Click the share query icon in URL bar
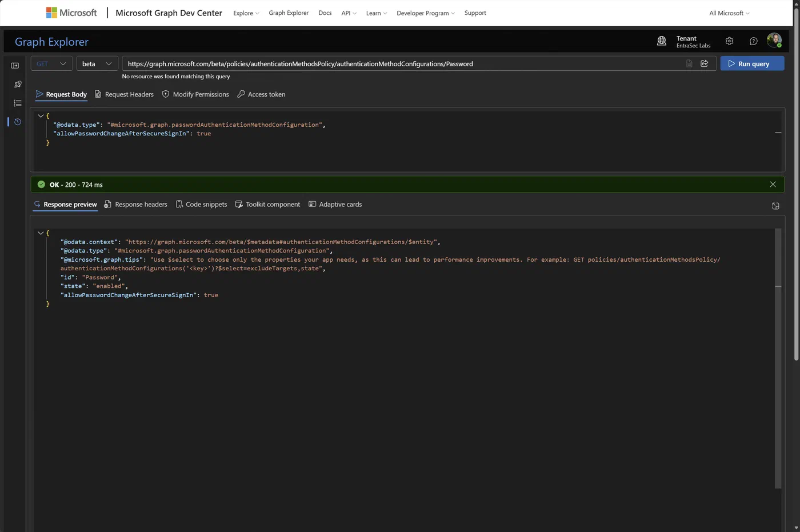The height and width of the screenshot is (532, 800). click(705, 63)
